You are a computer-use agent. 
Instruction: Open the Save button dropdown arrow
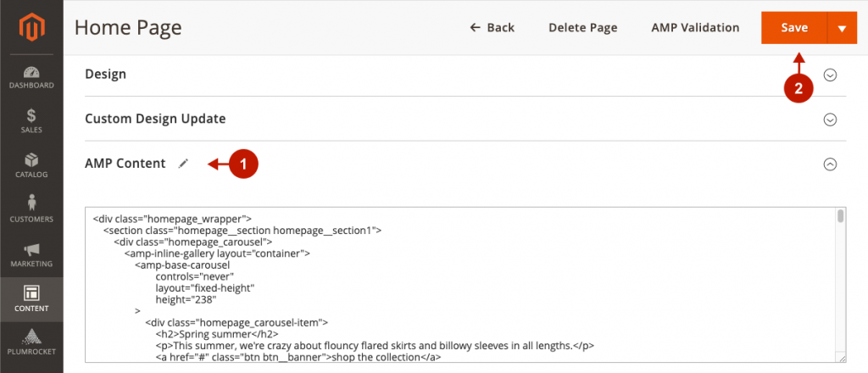click(842, 28)
